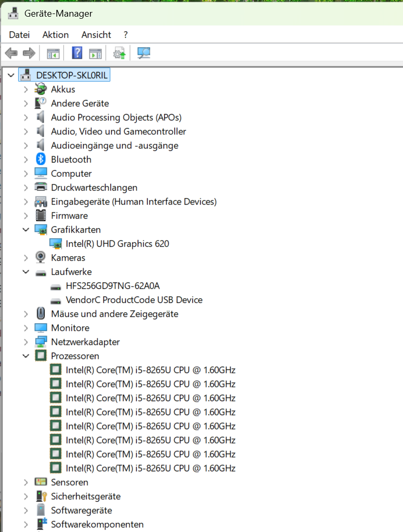Click the Grafikkarten display adapter icon
The image size is (403, 532).
click(x=41, y=230)
